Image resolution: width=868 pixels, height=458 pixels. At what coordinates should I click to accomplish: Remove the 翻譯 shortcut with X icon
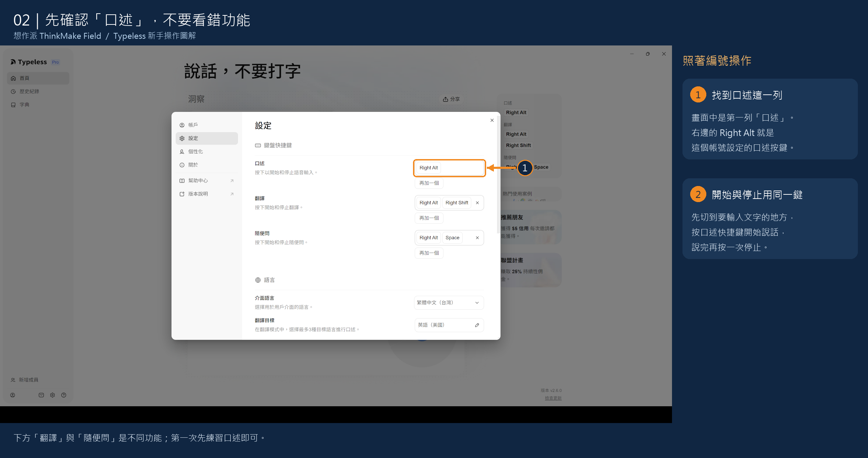477,203
